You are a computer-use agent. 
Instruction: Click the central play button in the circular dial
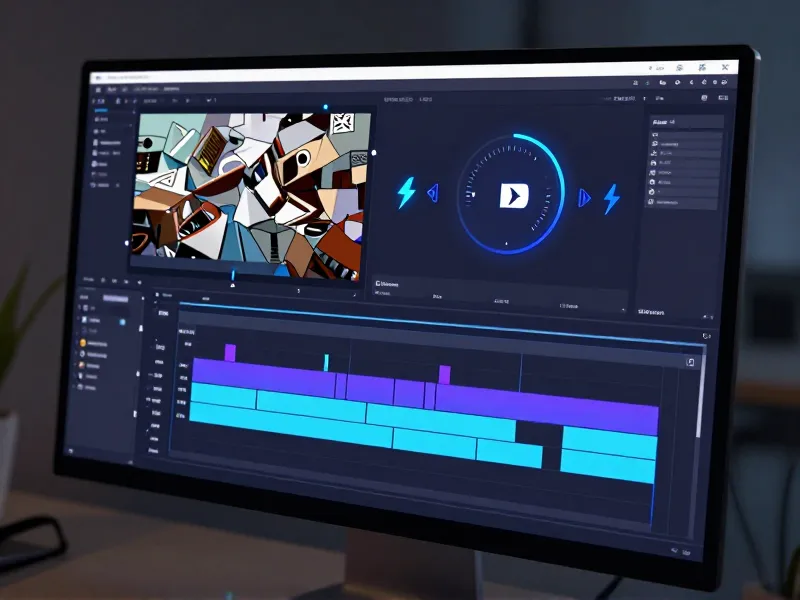pos(511,194)
